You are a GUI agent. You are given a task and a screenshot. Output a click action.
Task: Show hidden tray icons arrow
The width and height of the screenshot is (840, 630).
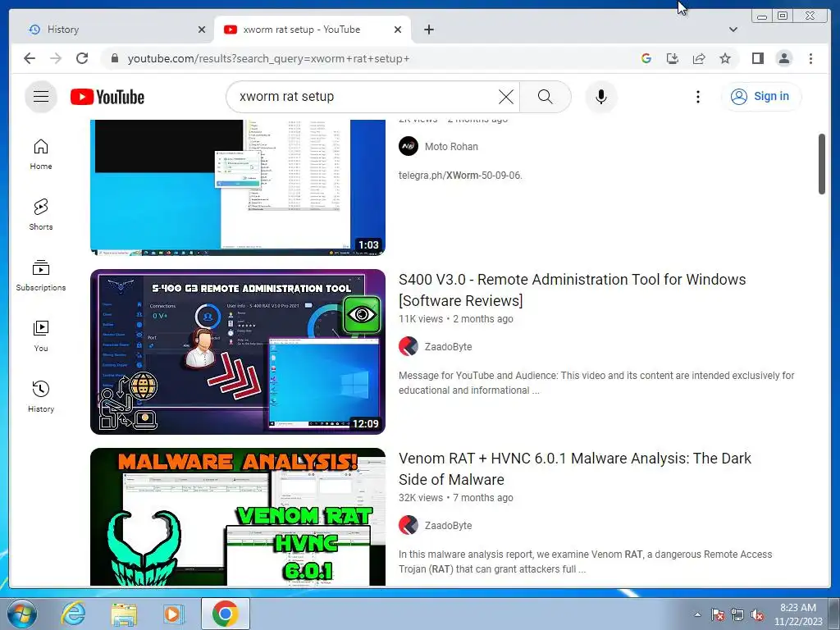pos(697,614)
